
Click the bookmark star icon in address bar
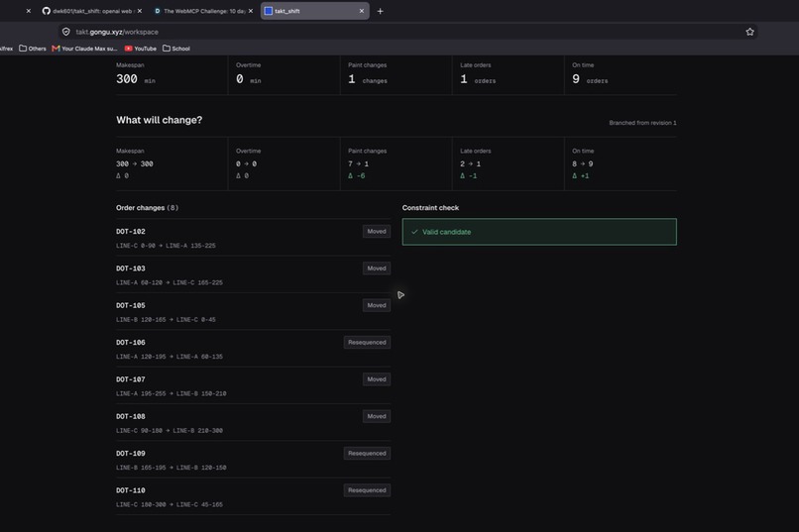tap(749, 32)
